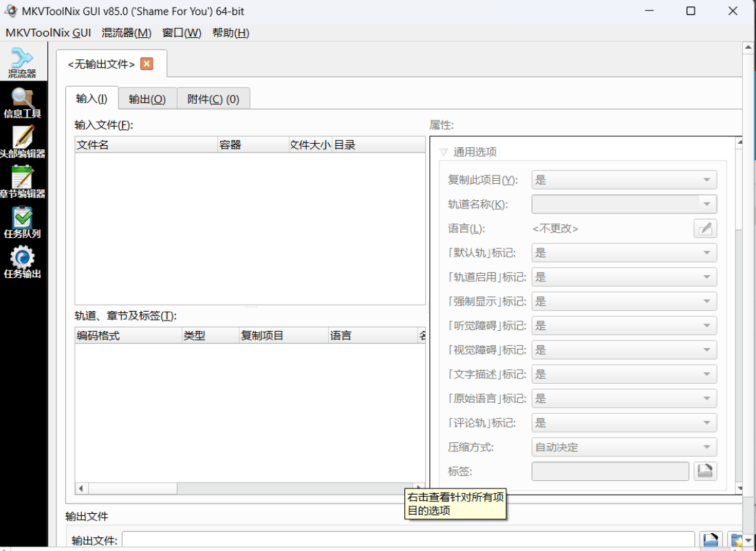Viewport: 756px width, 551px height.
Task: Switch to the 输入(I) tab
Action: coord(91,99)
